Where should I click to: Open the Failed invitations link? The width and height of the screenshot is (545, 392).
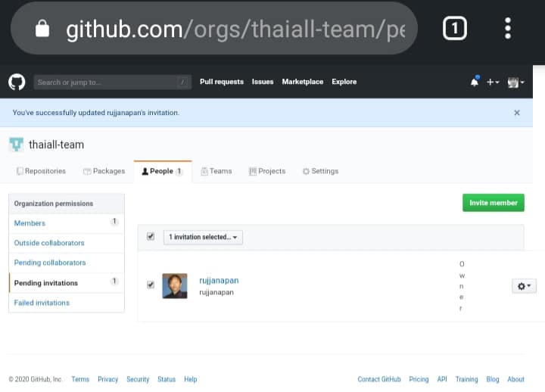point(42,303)
